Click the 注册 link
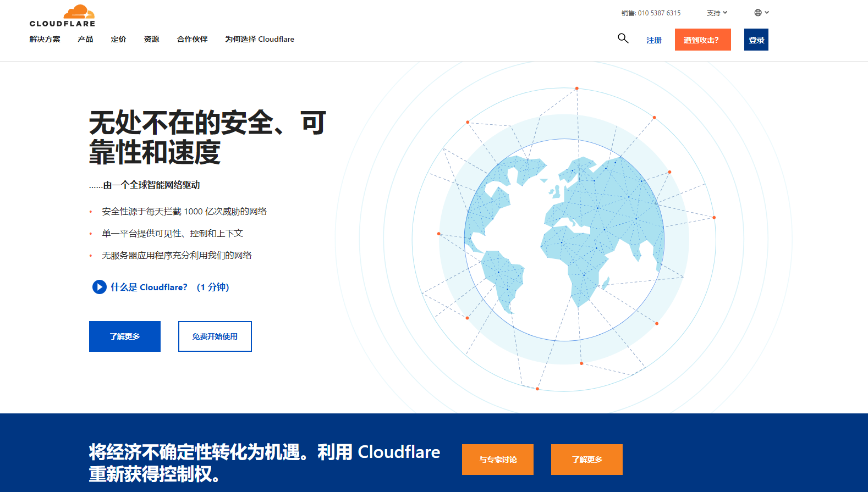The width and height of the screenshot is (868, 492). click(x=654, y=40)
